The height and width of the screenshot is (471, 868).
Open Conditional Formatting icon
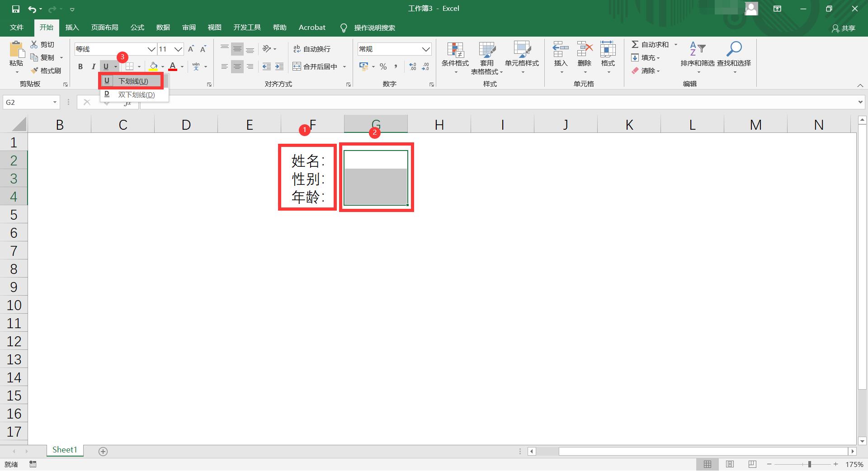[x=455, y=50]
